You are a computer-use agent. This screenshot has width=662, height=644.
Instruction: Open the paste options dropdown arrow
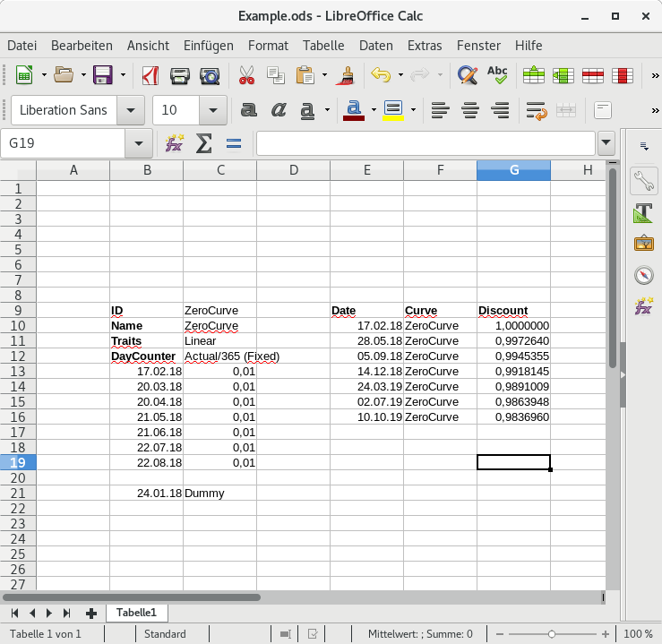click(x=324, y=75)
